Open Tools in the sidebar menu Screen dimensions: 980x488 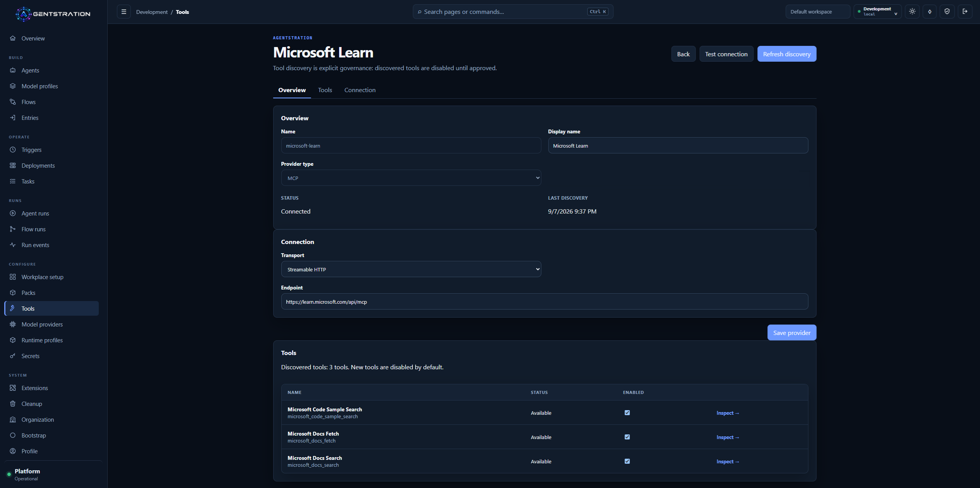pos(52,308)
